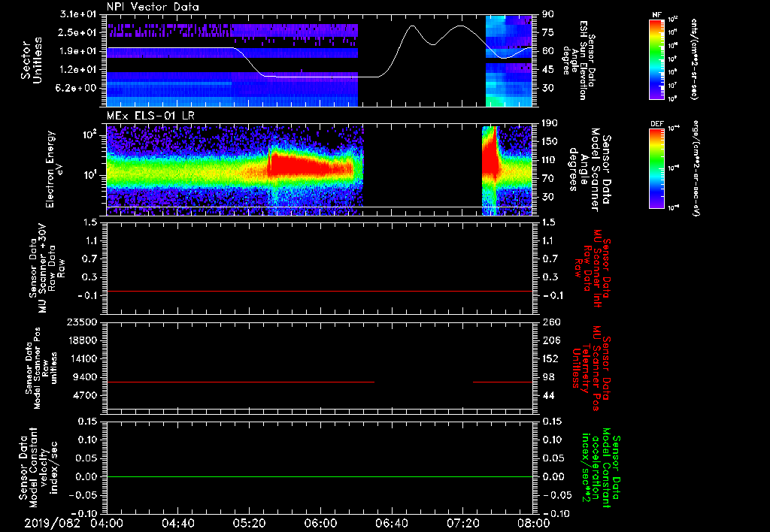Click the '2.5e+01' sector tick label

pos(77,32)
